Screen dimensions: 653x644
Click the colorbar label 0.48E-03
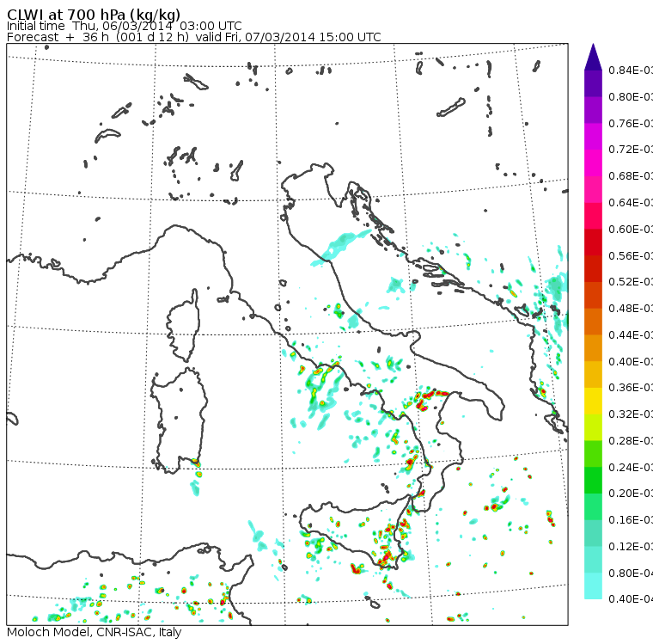[631, 309]
